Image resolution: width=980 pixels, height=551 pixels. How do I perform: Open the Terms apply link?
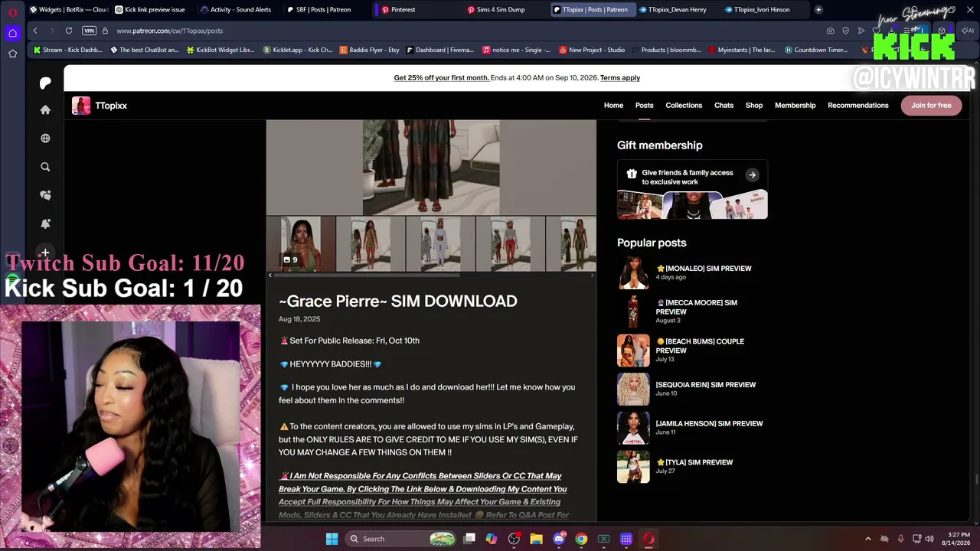click(x=620, y=78)
